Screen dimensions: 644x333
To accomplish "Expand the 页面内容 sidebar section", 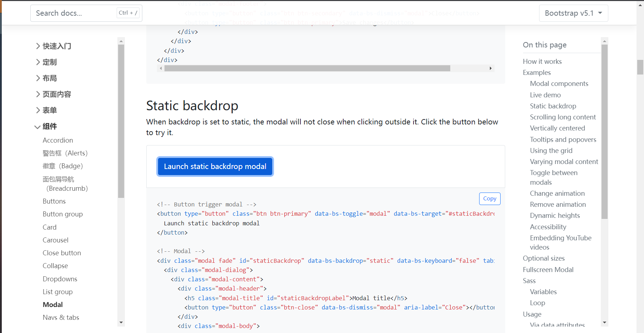I will click(54, 94).
